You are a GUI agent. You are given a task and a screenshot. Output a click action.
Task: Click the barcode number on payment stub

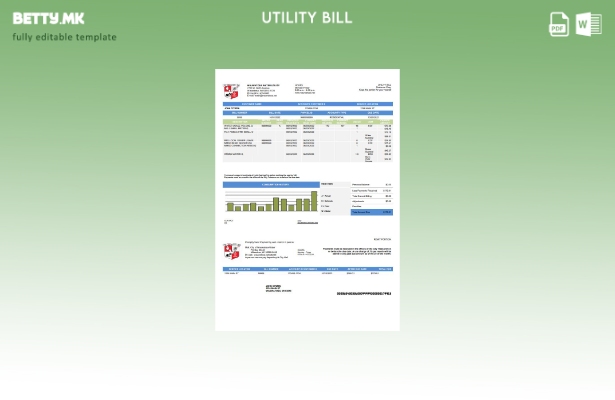click(x=363, y=293)
